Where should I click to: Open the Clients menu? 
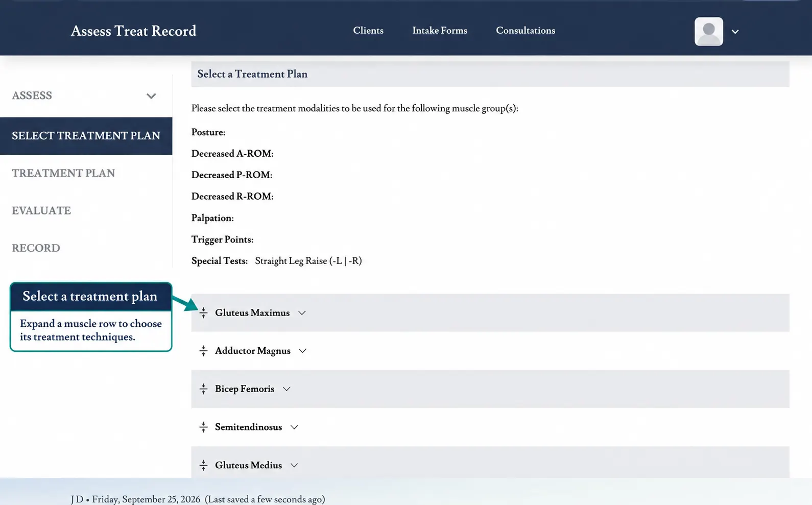(x=368, y=31)
